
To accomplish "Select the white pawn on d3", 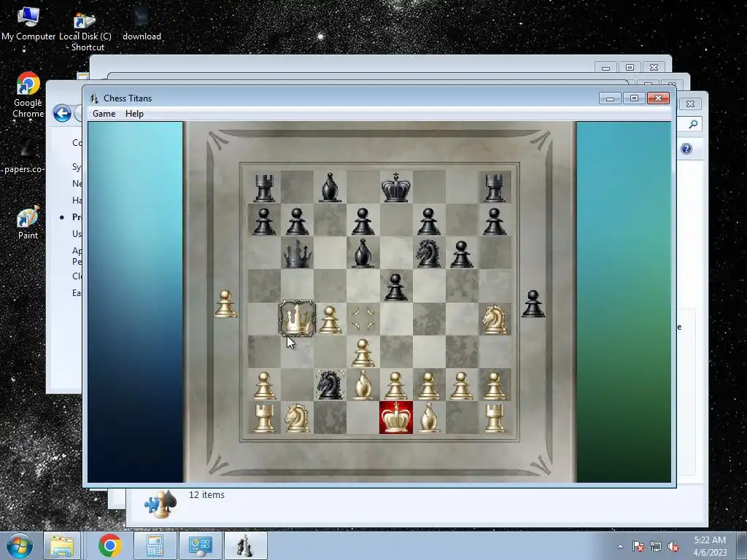I will click(363, 352).
